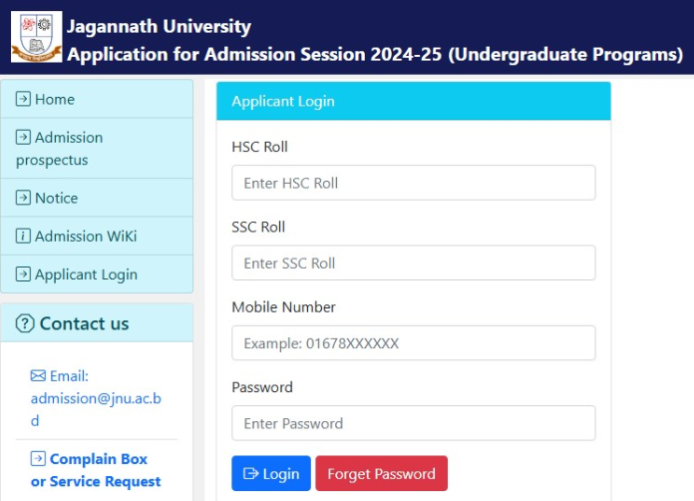The height and width of the screenshot is (501, 694).
Task: Focus the Mobile Number input field
Action: tap(413, 343)
